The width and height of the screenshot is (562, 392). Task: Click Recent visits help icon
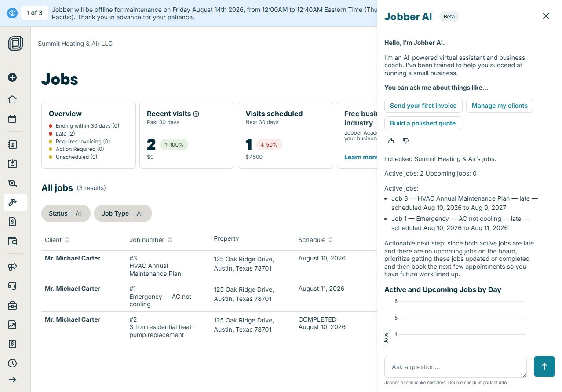click(x=196, y=114)
